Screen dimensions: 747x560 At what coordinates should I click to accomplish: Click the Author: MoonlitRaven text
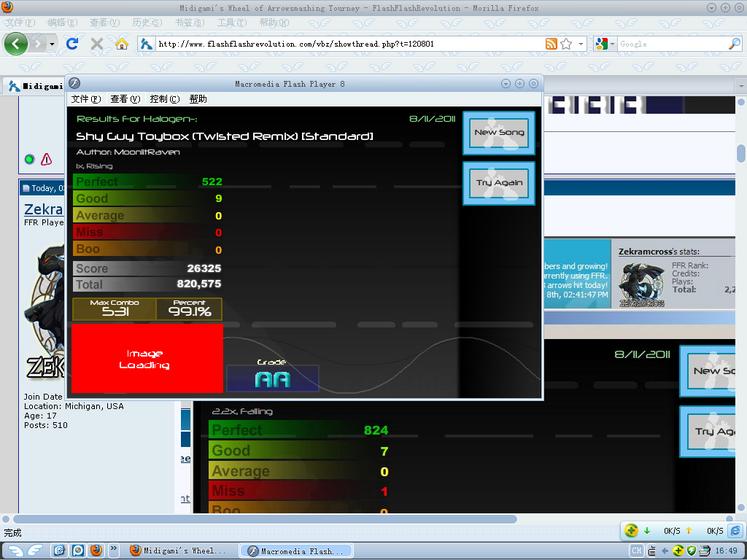128,152
